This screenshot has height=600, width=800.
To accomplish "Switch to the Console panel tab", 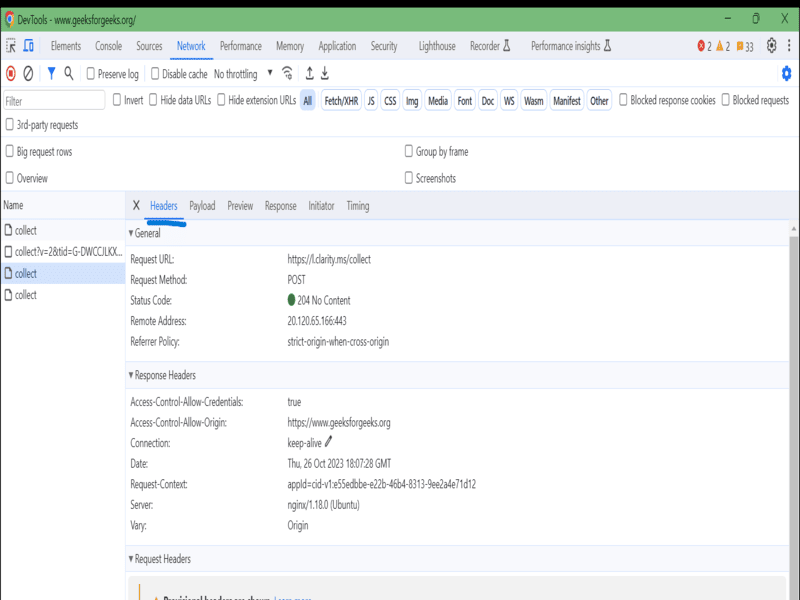I will click(x=108, y=46).
